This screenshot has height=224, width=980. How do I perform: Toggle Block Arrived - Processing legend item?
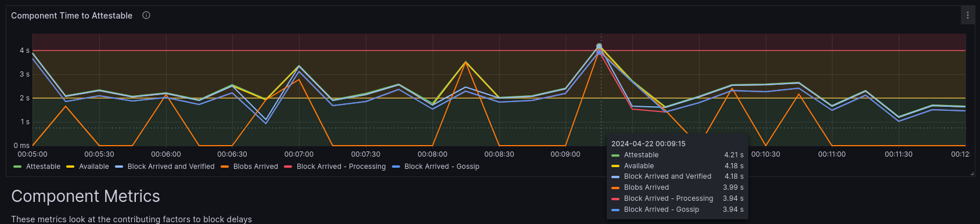[x=341, y=167]
